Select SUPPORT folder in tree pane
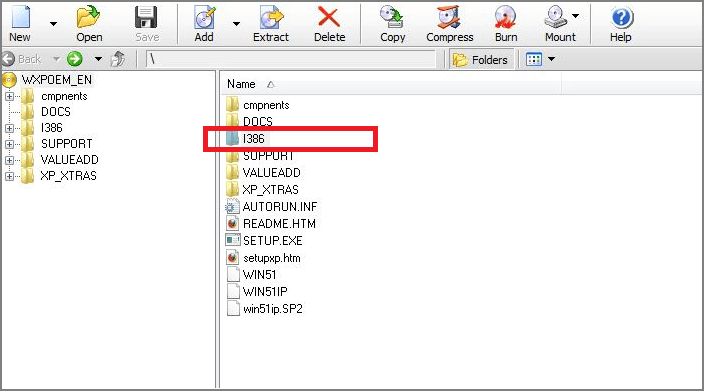704x391 pixels. pyautogui.click(x=66, y=144)
